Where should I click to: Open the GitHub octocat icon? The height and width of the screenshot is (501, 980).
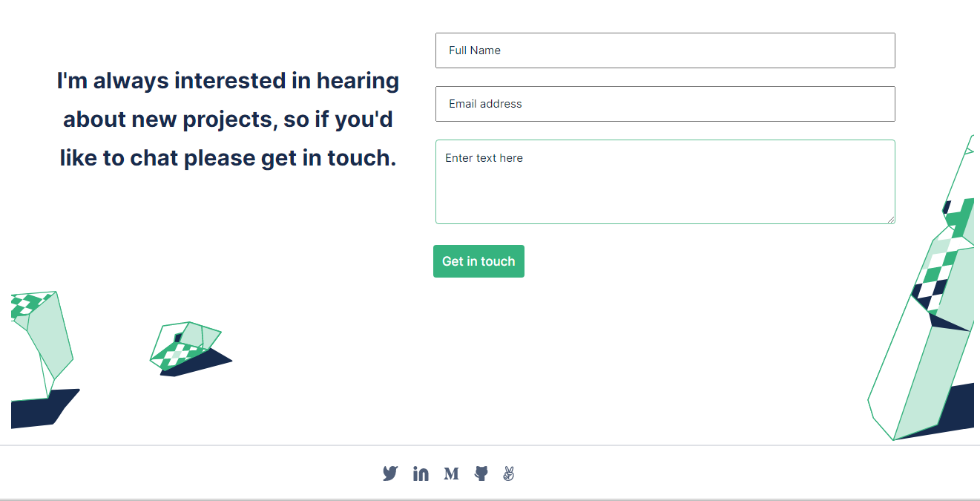(481, 473)
